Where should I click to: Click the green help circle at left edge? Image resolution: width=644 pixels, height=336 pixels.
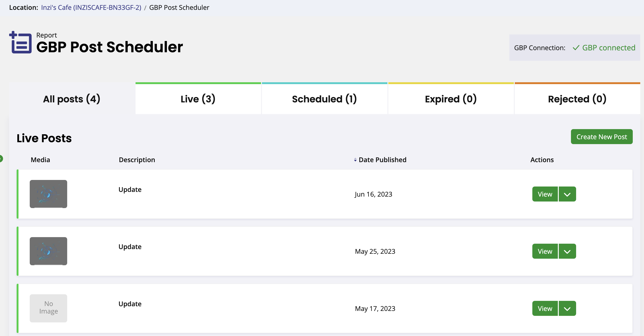click(x=1, y=159)
